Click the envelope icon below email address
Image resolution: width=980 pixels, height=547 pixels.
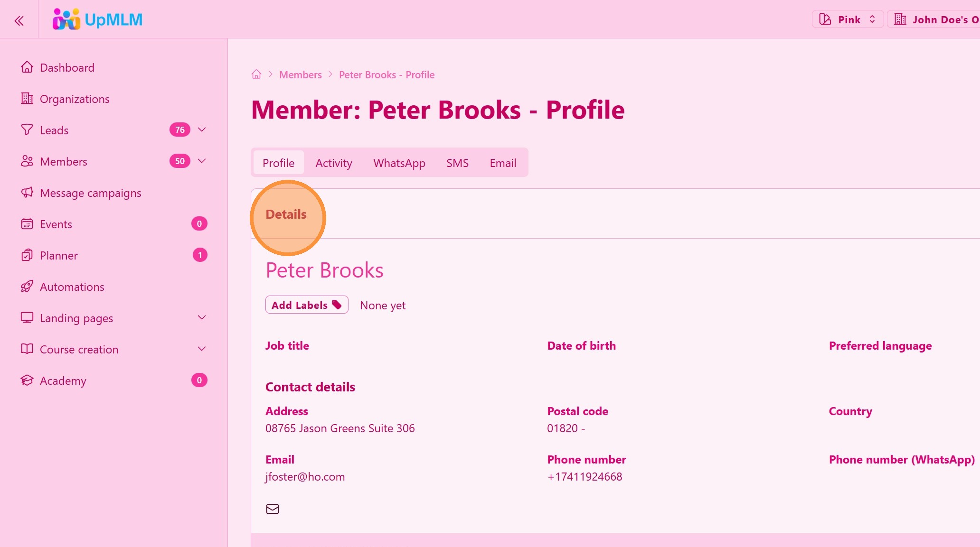coord(273,509)
